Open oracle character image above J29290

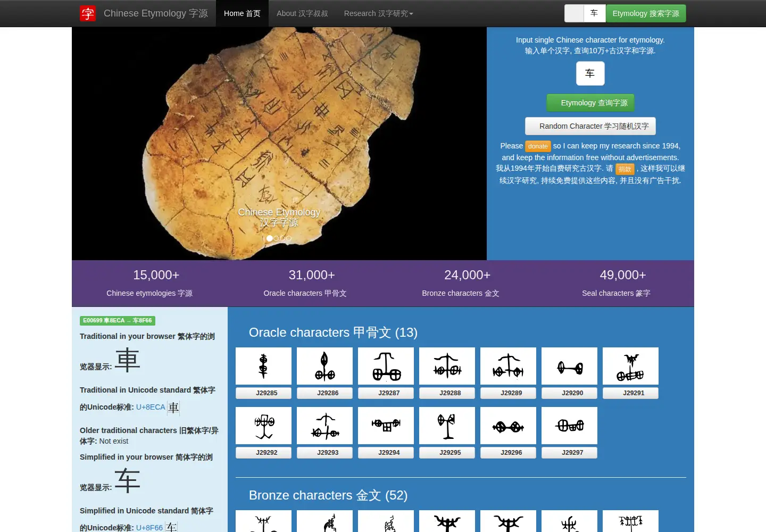[x=570, y=366]
